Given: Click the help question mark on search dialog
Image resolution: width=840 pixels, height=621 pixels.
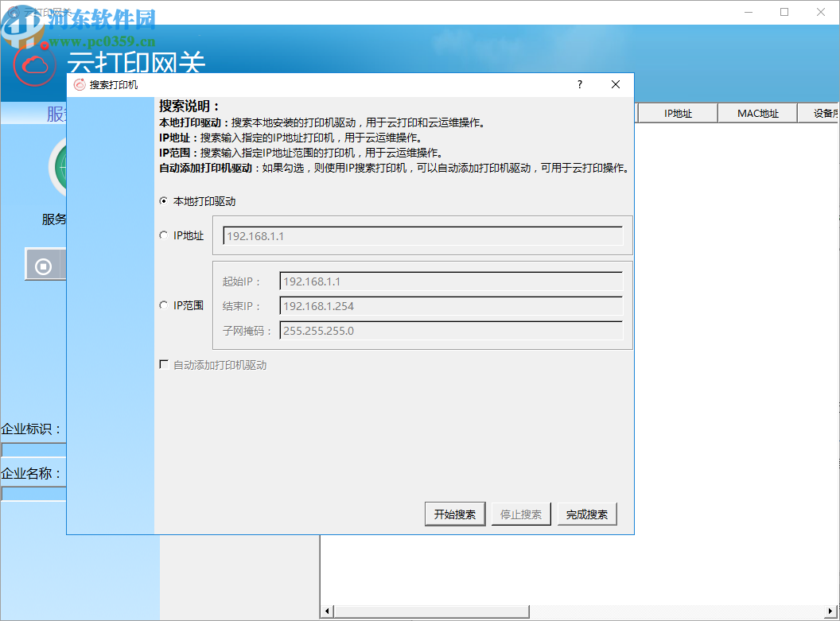Looking at the screenshot, I should (x=579, y=84).
